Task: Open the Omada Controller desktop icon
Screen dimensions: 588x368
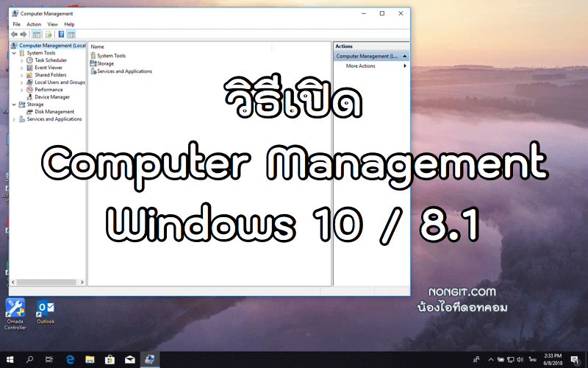Action: pos(15,308)
